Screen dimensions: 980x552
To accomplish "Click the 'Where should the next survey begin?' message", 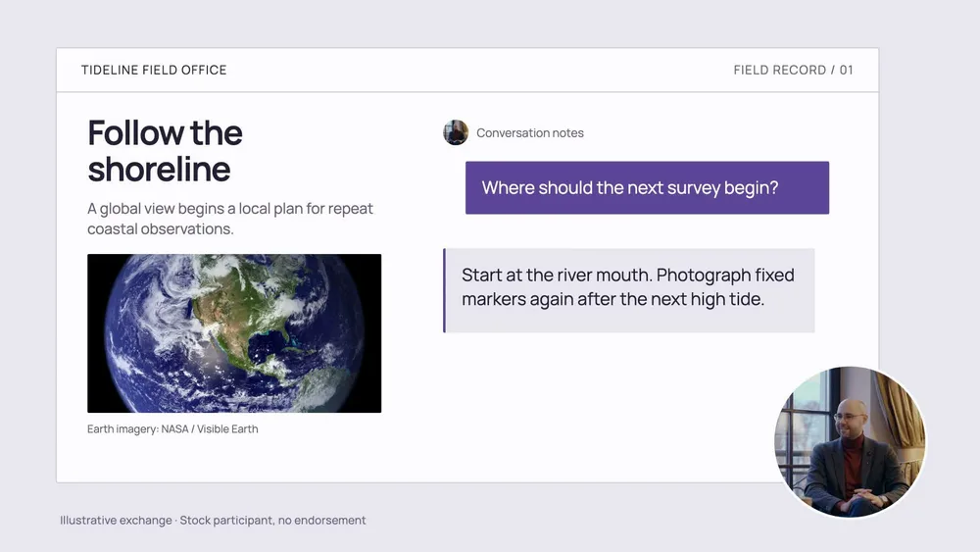I will (647, 187).
